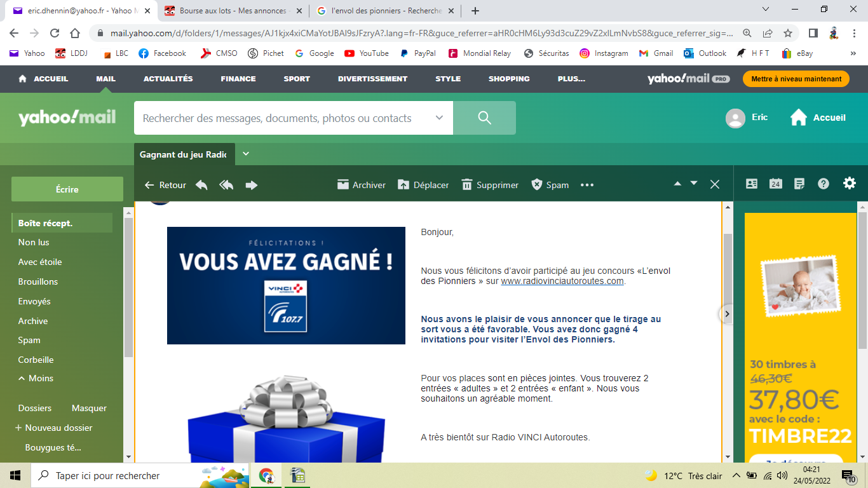Open SHOPPING in the top navigation
This screenshot has width=868, height=488.
click(509, 79)
